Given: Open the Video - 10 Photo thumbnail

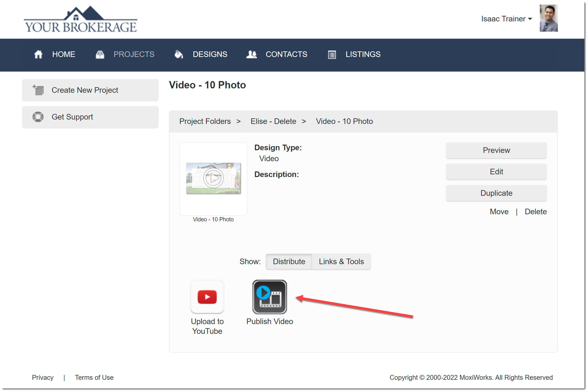Looking at the screenshot, I should (x=213, y=178).
